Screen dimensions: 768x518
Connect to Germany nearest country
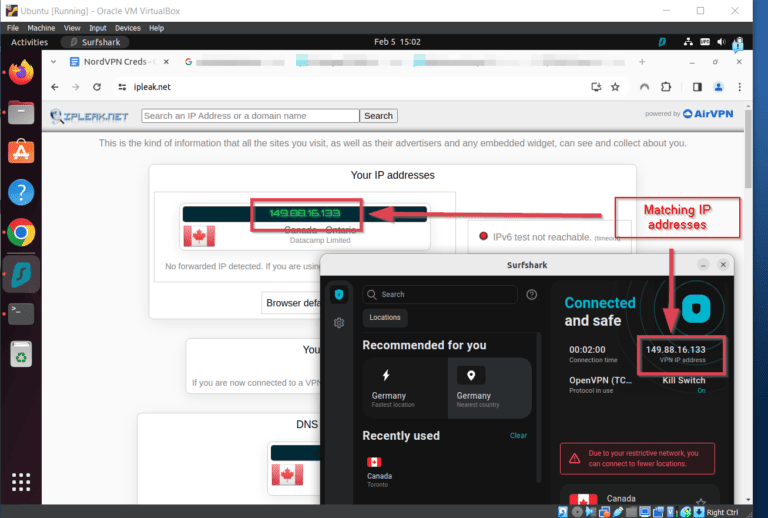pyautogui.click(x=490, y=388)
